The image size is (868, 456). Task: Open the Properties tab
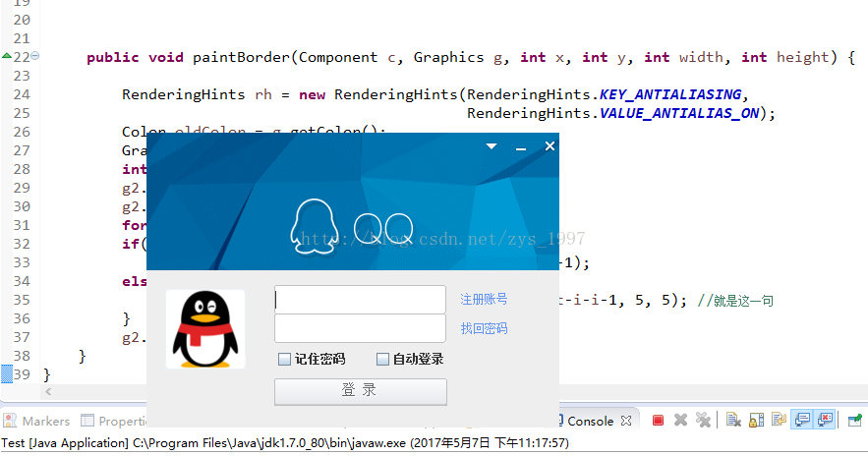tap(113, 422)
